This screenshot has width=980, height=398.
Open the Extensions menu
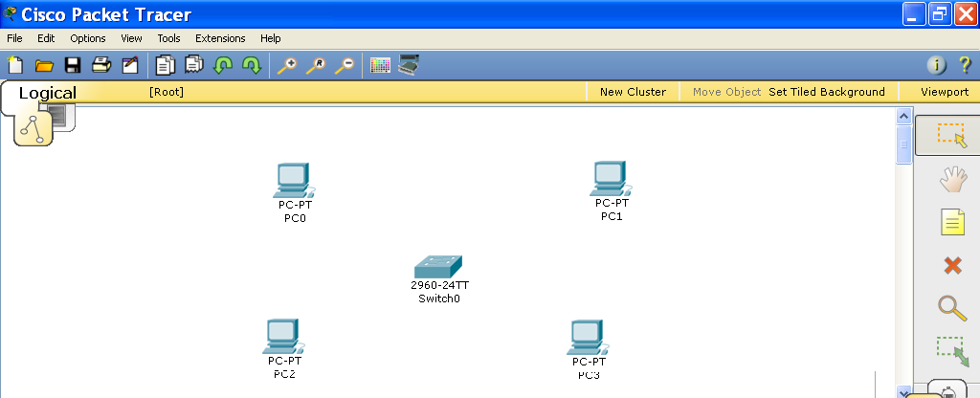(x=221, y=38)
